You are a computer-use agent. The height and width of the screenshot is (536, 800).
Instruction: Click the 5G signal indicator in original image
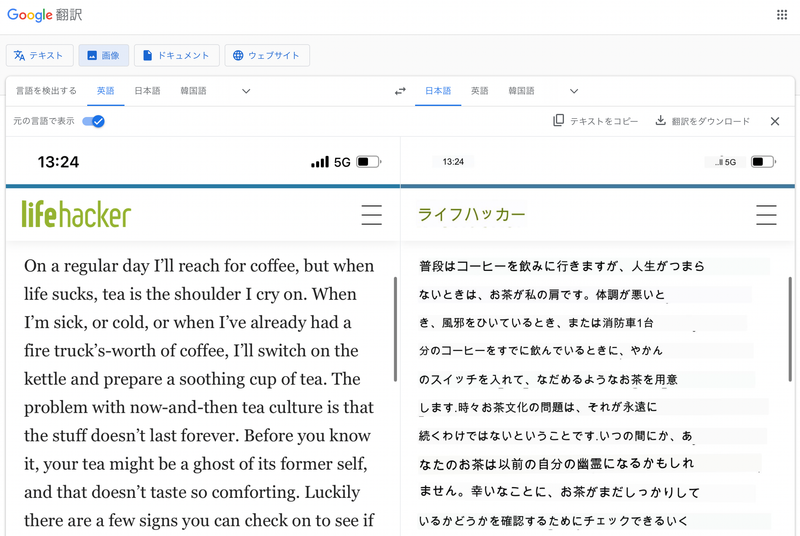pos(331,162)
